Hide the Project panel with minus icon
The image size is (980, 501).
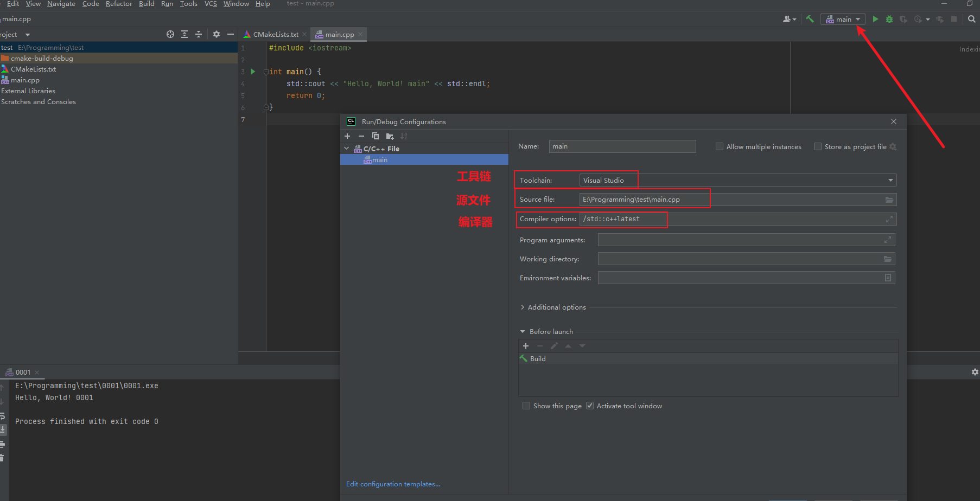point(231,34)
